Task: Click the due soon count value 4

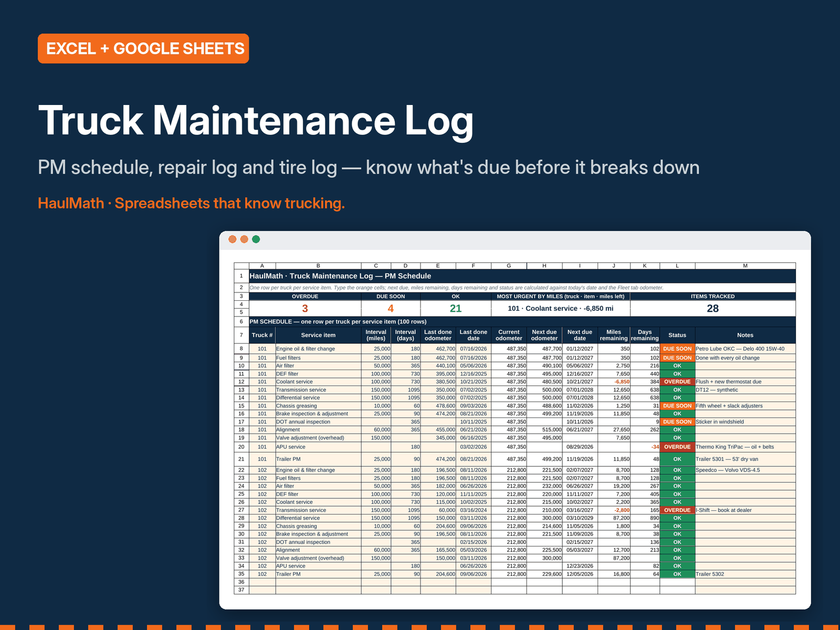Action: [x=391, y=308]
